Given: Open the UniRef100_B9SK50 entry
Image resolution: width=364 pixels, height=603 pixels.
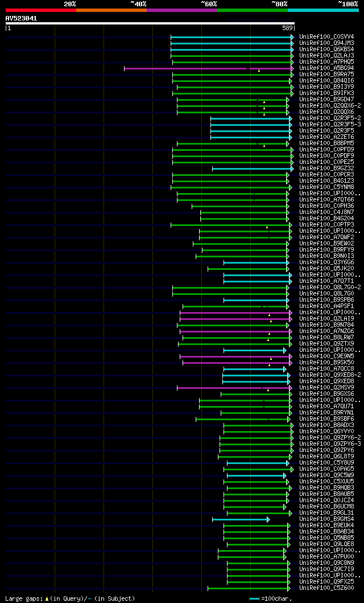Looking at the screenshot, I should [327, 363].
